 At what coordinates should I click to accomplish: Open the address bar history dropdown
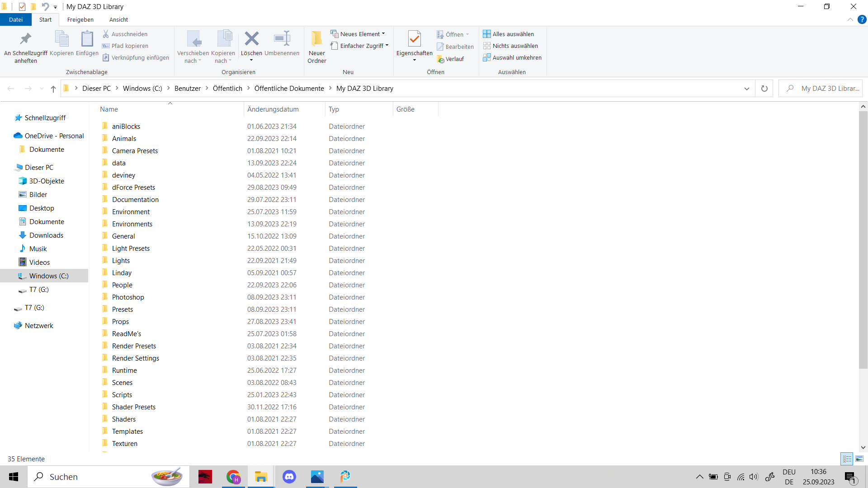746,89
